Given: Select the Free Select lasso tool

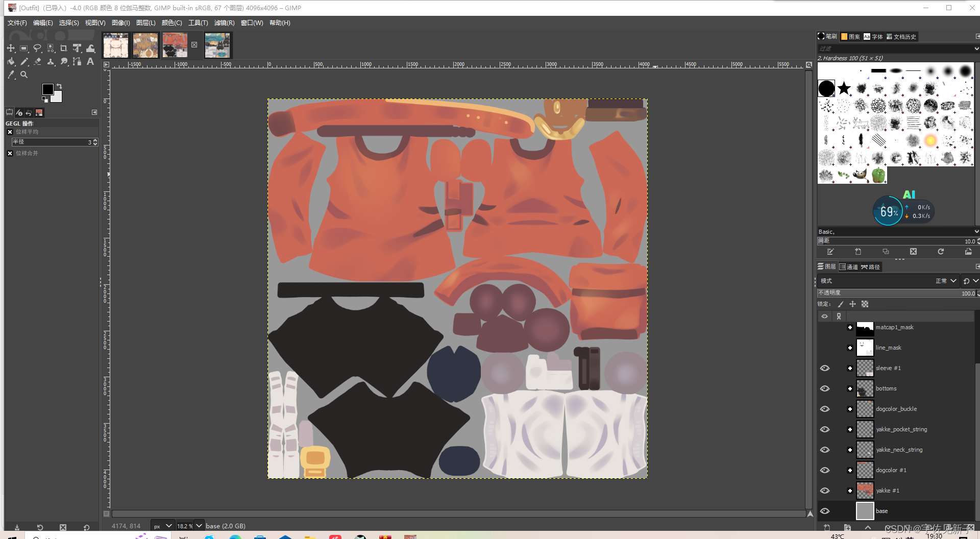Looking at the screenshot, I should (x=37, y=48).
